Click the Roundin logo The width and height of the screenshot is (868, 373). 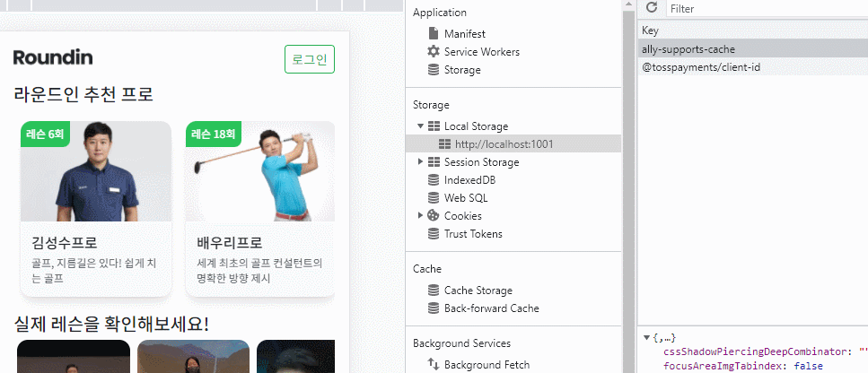click(x=53, y=56)
